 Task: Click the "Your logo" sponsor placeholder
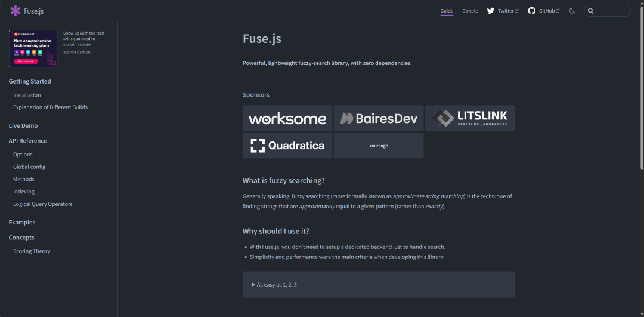[x=379, y=146]
